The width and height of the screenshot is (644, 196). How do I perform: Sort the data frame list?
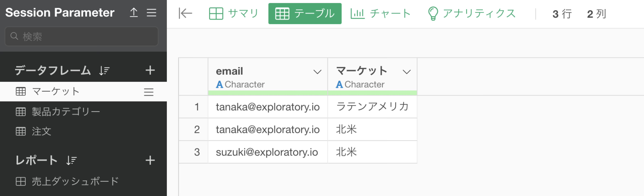click(x=104, y=71)
